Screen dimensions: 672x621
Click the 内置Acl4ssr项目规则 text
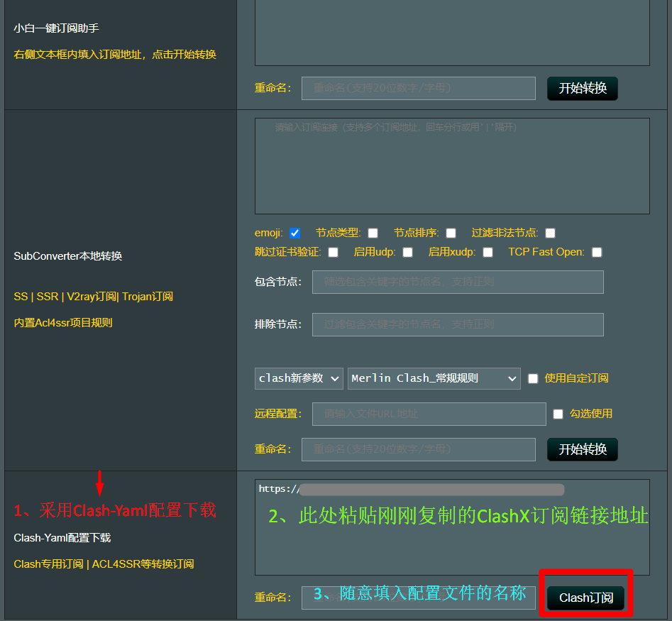tap(63, 323)
